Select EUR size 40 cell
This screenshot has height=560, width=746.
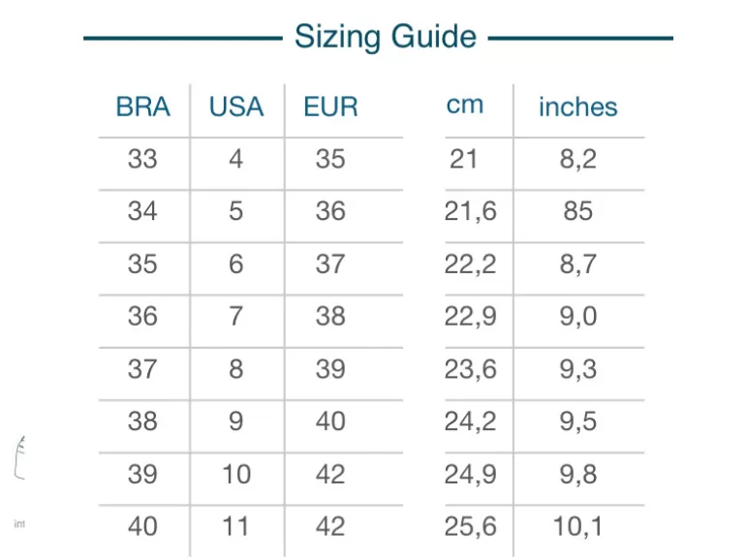coord(330,421)
